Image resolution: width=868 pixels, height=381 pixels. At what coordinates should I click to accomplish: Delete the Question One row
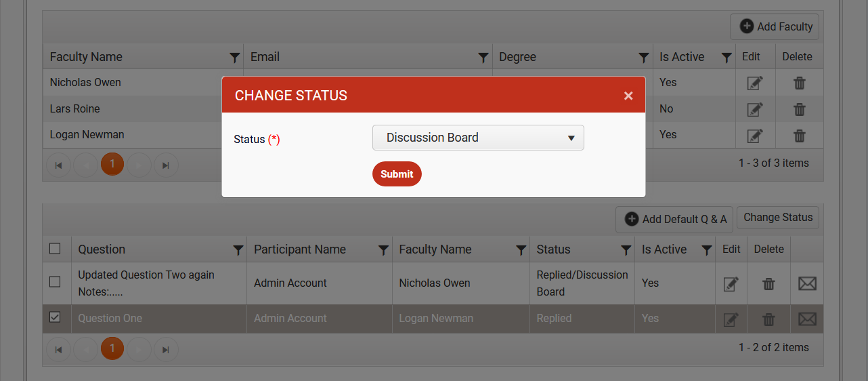pos(768,319)
